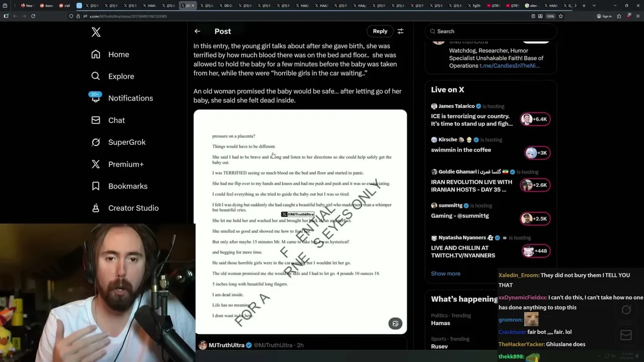Open the Hamas trending topic
Image resolution: width=644 pixels, height=362 pixels.
[441, 323]
